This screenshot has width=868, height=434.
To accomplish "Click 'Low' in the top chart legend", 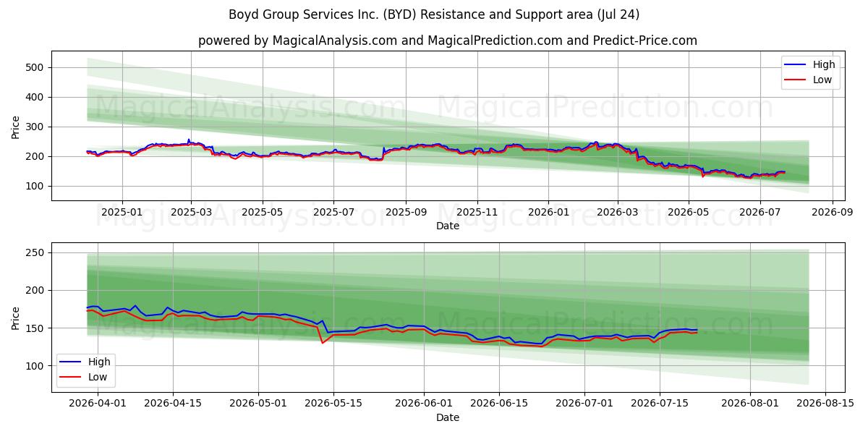I will click(822, 80).
